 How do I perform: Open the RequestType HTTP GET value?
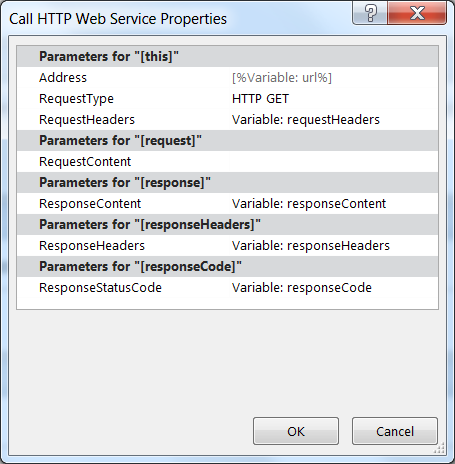pyautogui.click(x=334, y=98)
